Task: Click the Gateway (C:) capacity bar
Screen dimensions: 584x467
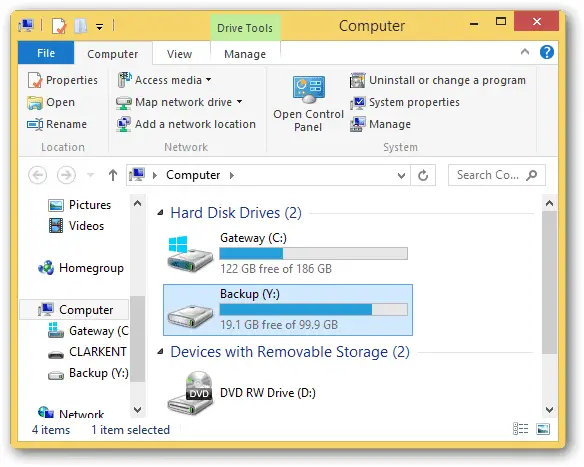Action: 313,254
